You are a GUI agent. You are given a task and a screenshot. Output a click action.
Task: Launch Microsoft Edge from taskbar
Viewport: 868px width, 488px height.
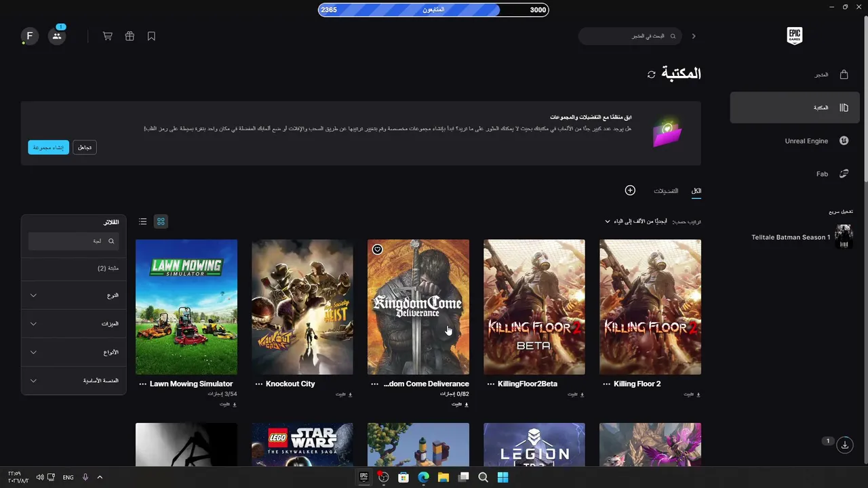423,477
